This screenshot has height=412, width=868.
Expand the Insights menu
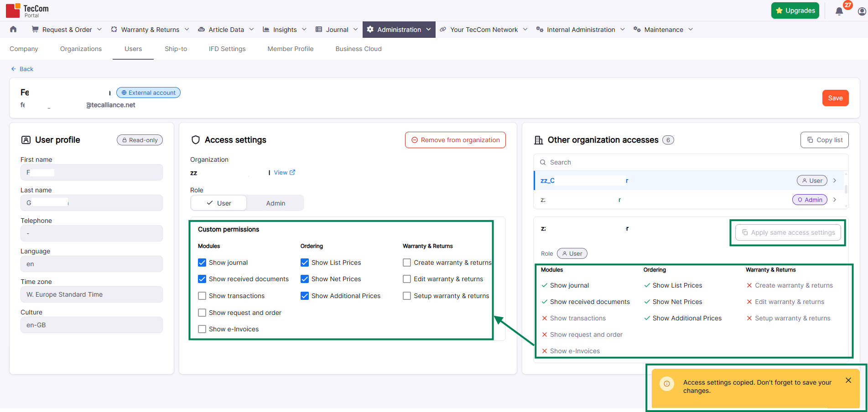pyautogui.click(x=304, y=29)
